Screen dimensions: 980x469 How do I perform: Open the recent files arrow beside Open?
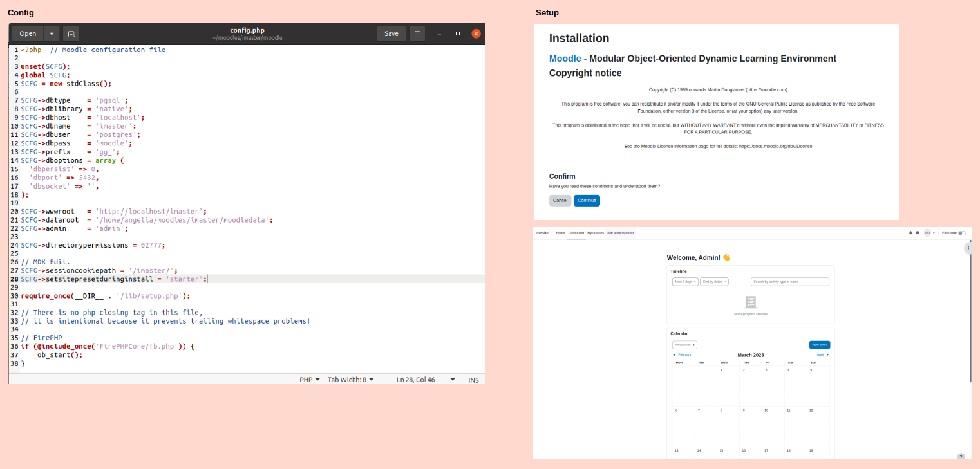[x=52, y=33]
